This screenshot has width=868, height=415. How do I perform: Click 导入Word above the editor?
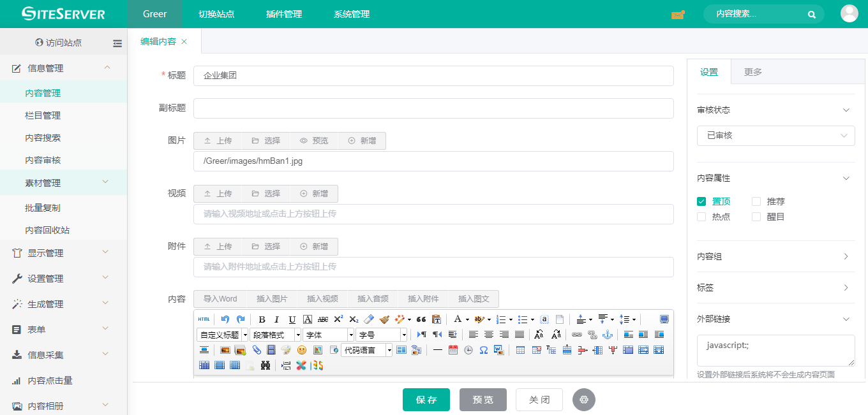220,299
